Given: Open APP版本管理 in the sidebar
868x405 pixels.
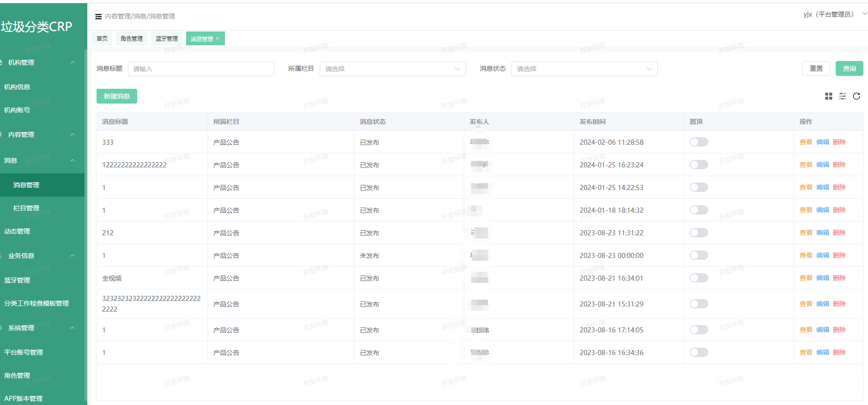Looking at the screenshot, I should point(23,399).
